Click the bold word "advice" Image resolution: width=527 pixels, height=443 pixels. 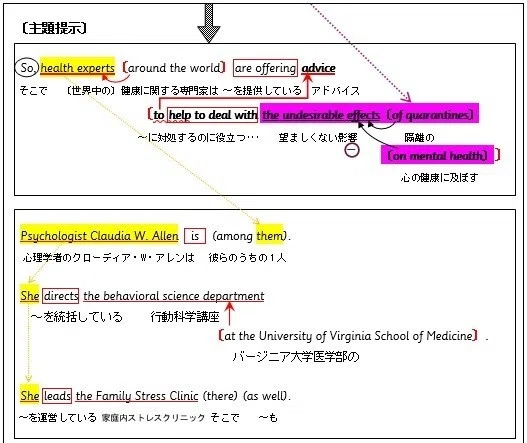(x=318, y=68)
